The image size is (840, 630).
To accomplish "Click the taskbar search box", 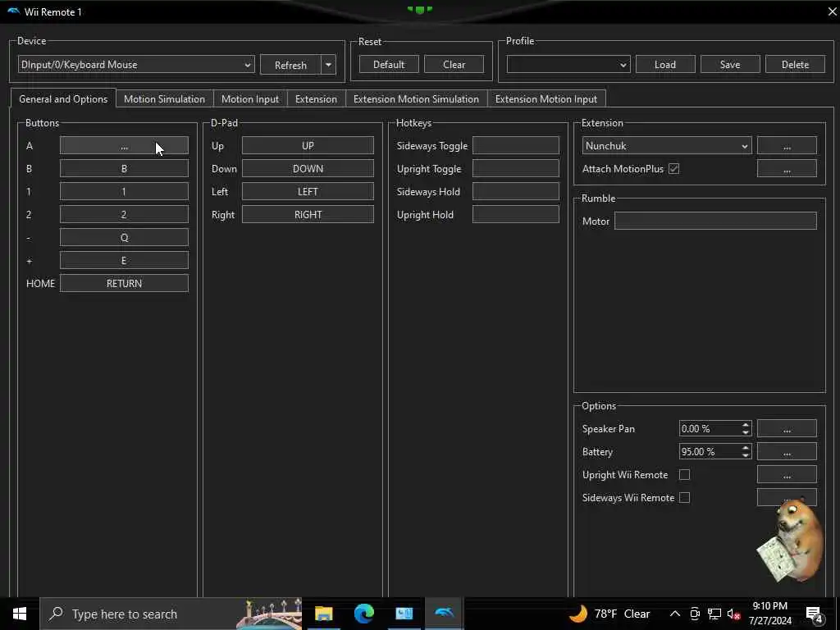I will pyautogui.click(x=171, y=614).
